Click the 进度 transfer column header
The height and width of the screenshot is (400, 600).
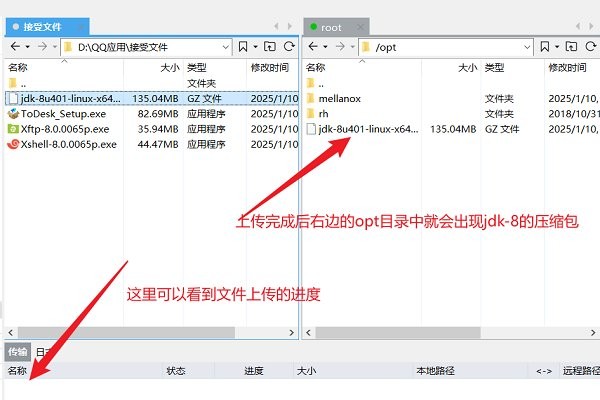click(254, 371)
